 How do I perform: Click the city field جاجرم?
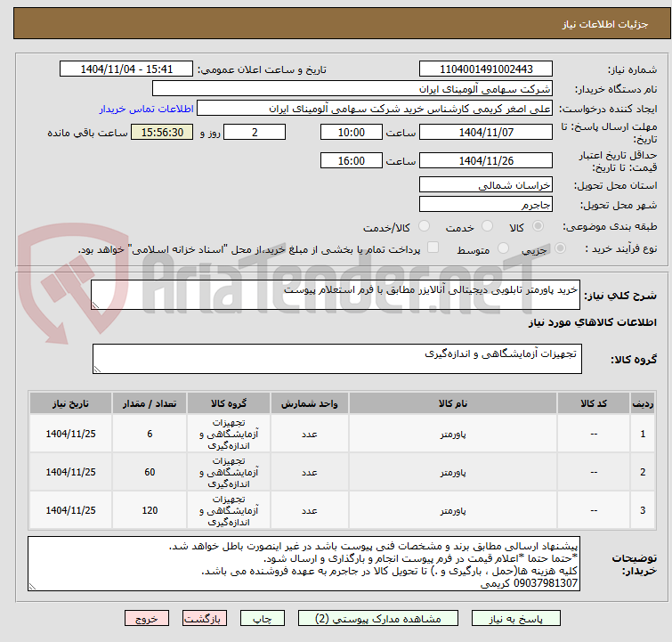[486, 205]
